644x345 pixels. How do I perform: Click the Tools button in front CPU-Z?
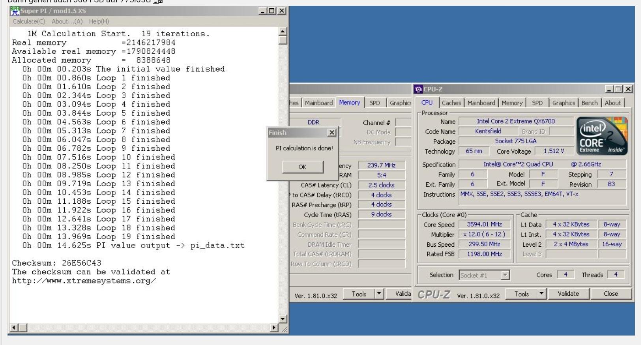pos(521,294)
